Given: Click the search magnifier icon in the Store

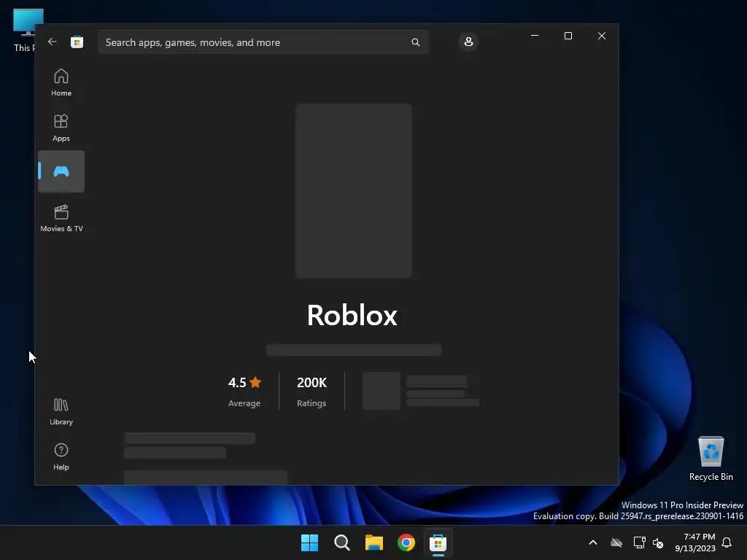Looking at the screenshot, I should pyautogui.click(x=415, y=42).
